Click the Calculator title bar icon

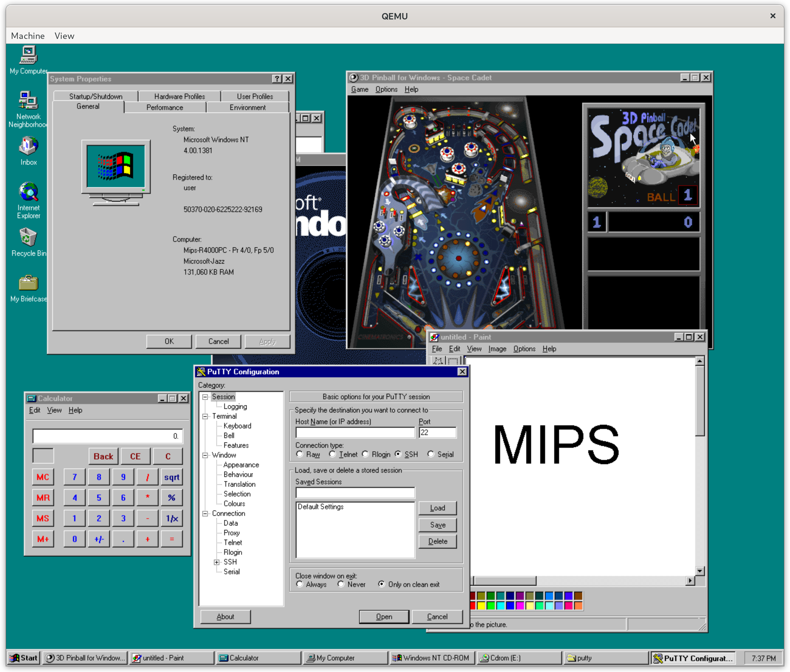click(x=32, y=399)
